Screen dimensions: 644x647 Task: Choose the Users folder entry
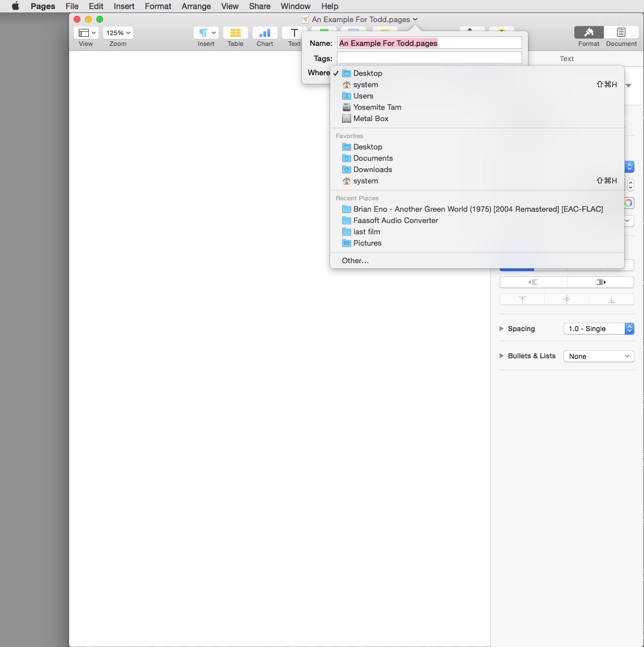(477, 96)
